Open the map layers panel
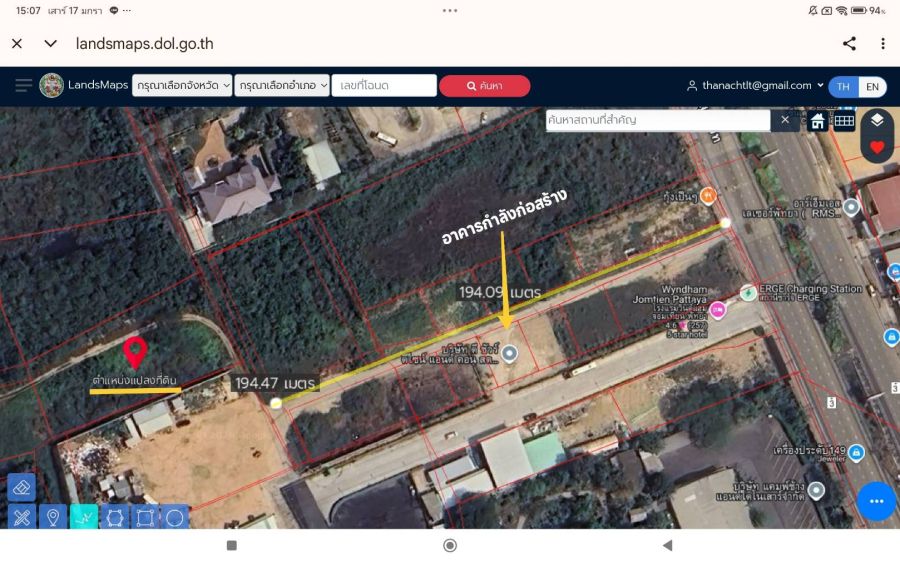This screenshot has width=900, height=562. [x=877, y=120]
